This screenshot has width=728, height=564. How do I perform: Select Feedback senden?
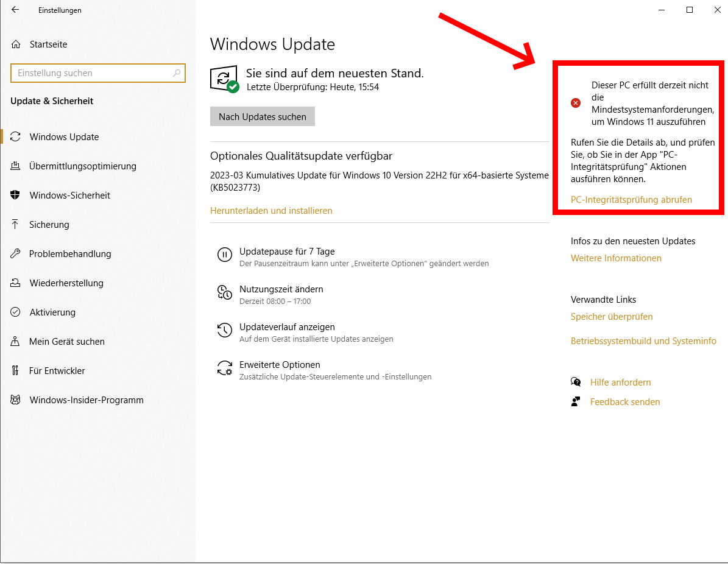pos(624,401)
